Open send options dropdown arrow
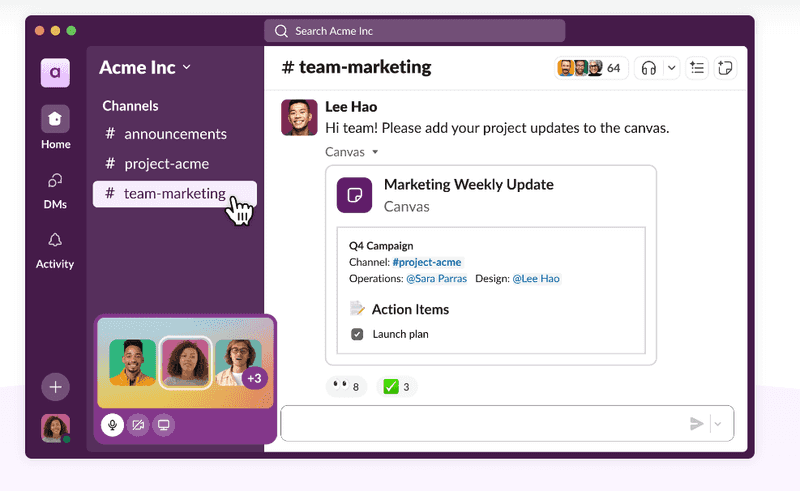The height and width of the screenshot is (491, 800). pyautogui.click(x=718, y=424)
